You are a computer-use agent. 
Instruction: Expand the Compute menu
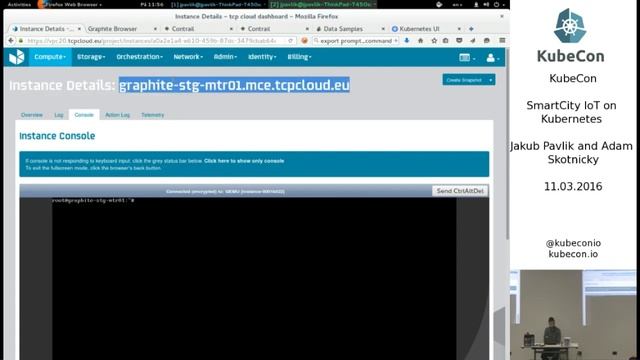(x=50, y=57)
